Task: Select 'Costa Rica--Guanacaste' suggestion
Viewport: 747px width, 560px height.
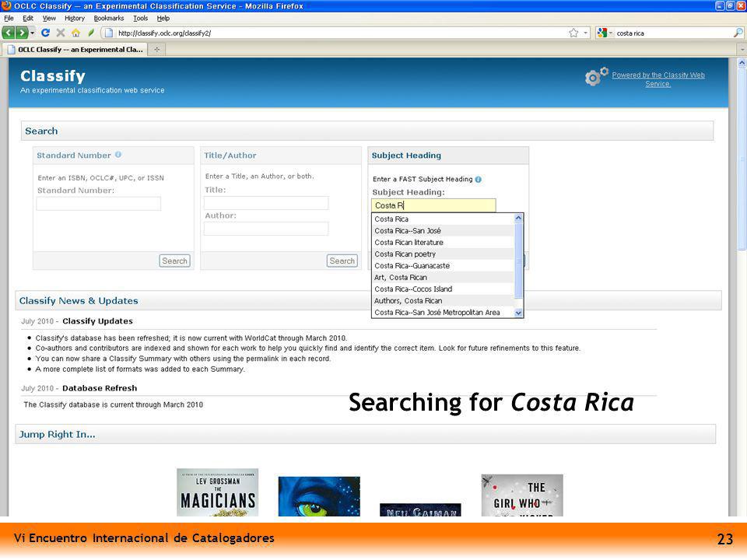Action: (443, 266)
